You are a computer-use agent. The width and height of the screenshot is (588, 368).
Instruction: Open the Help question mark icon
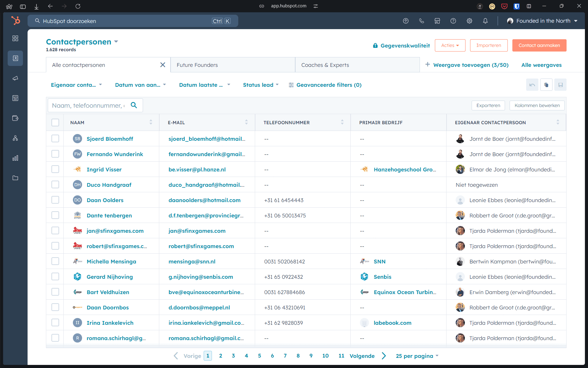coord(453,21)
